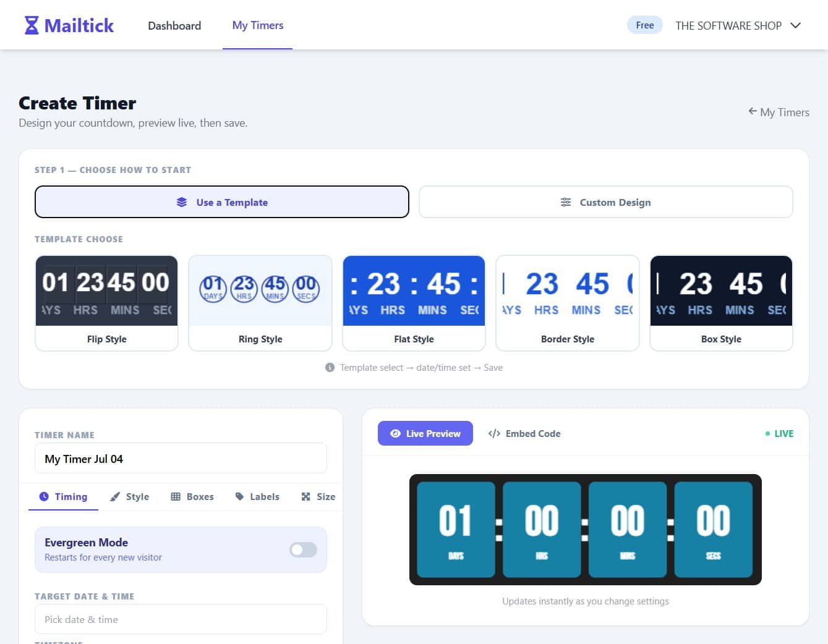828x644 pixels.
Task: Click the info icon by template hint
Action: (x=330, y=367)
